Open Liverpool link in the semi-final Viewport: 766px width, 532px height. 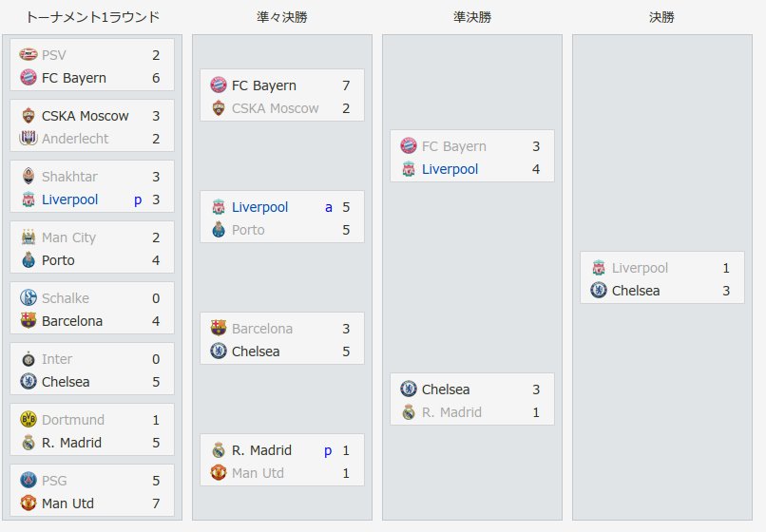tap(450, 169)
